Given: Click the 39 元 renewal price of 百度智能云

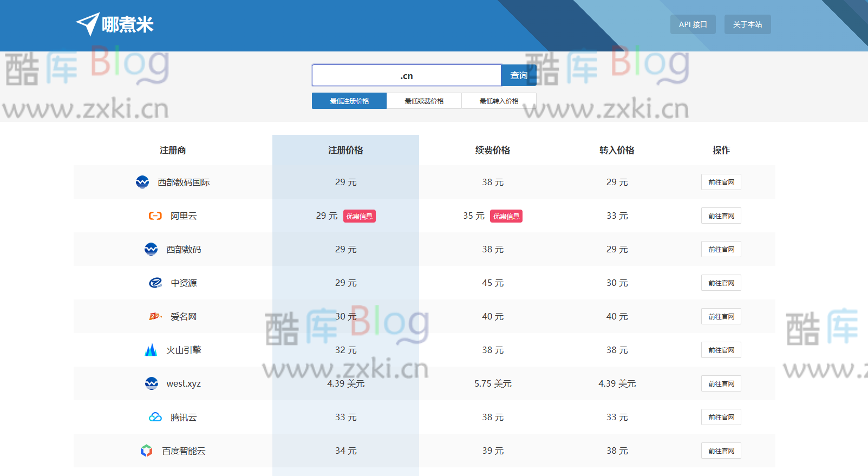Looking at the screenshot, I should (493, 451).
